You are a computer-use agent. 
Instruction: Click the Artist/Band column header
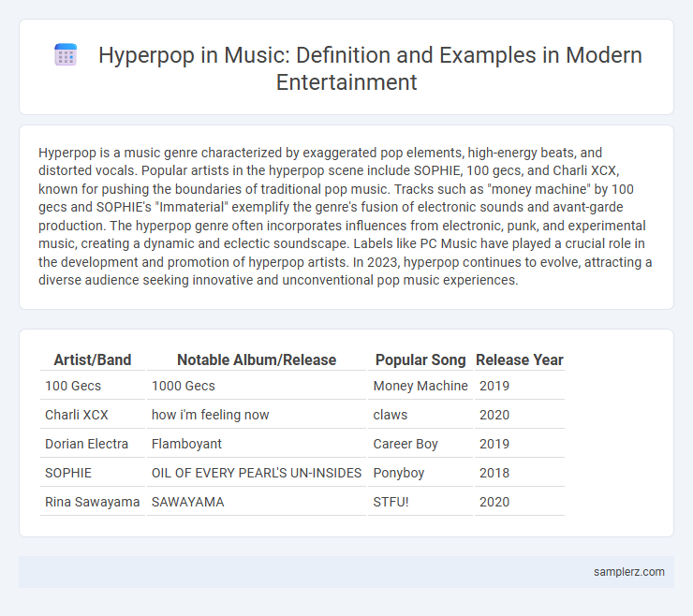click(93, 359)
